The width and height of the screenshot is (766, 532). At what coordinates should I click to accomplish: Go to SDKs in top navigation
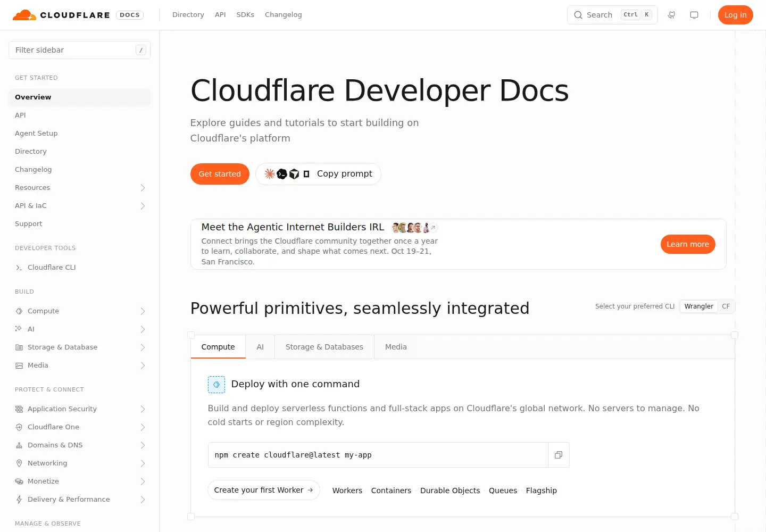coord(245,15)
